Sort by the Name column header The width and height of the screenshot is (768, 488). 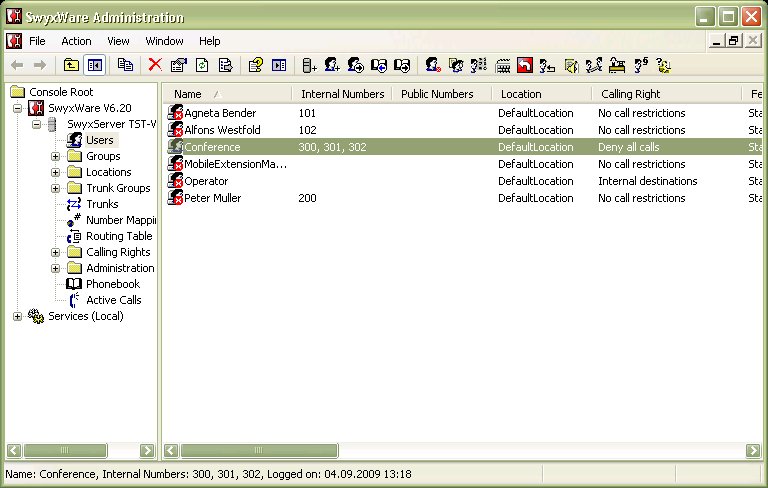pos(227,94)
